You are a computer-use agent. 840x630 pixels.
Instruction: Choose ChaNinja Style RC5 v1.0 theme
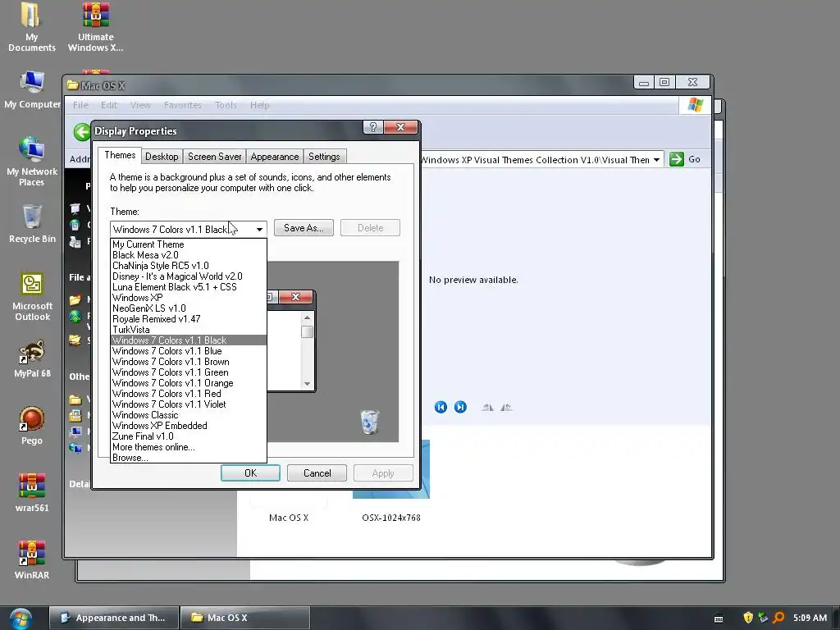coord(189,266)
